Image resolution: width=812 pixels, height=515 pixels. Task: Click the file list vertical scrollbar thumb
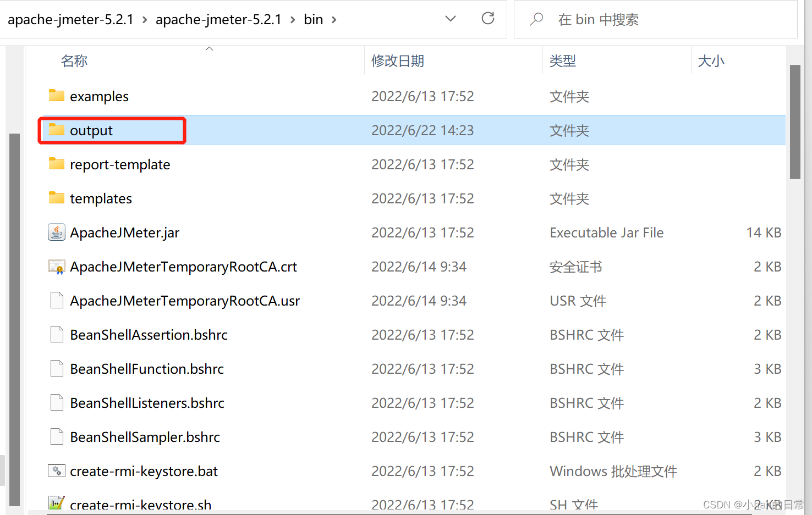pyautogui.click(x=795, y=122)
